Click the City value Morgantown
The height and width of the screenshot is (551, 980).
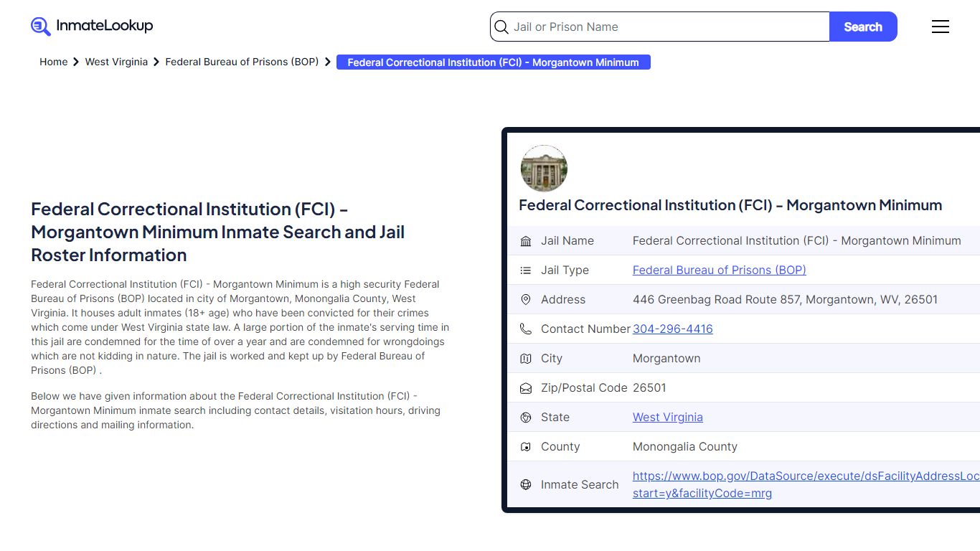tap(666, 359)
